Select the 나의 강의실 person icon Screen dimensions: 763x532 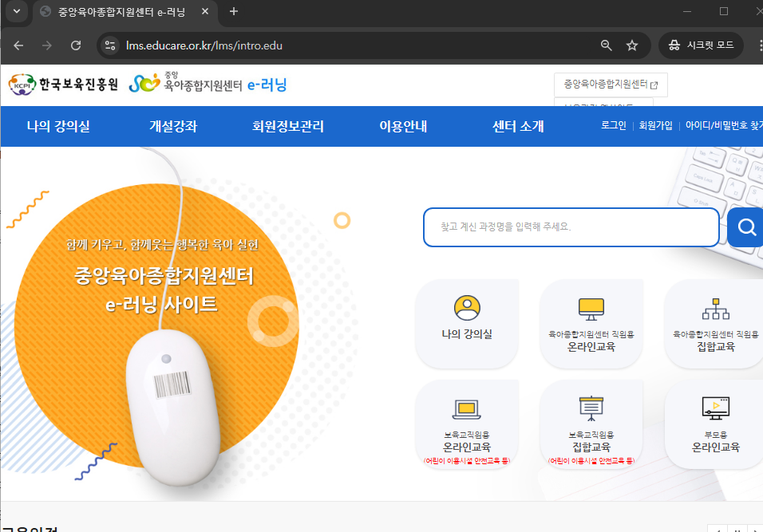[x=467, y=309]
